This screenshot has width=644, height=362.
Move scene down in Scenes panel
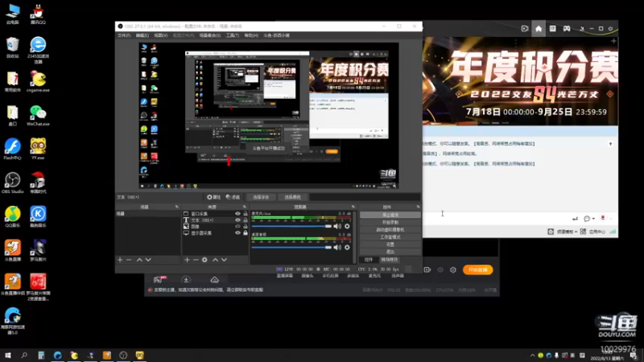pyautogui.click(x=148, y=260)
